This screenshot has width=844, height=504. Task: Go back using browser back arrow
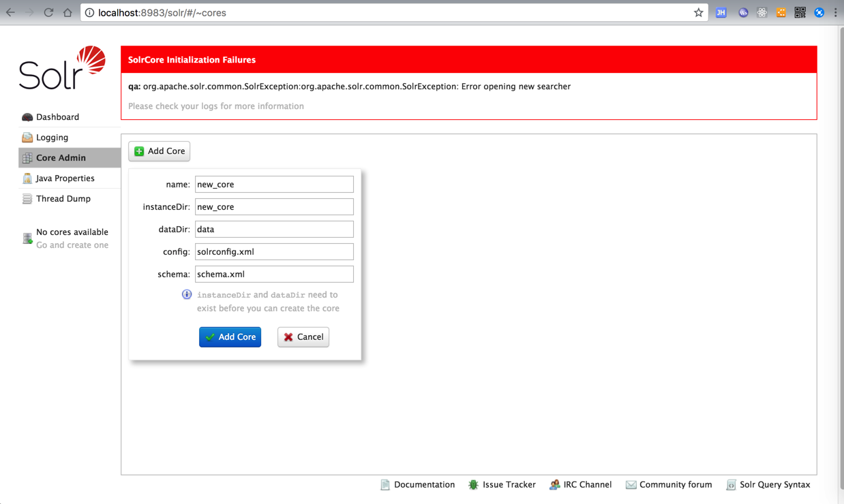10,13
